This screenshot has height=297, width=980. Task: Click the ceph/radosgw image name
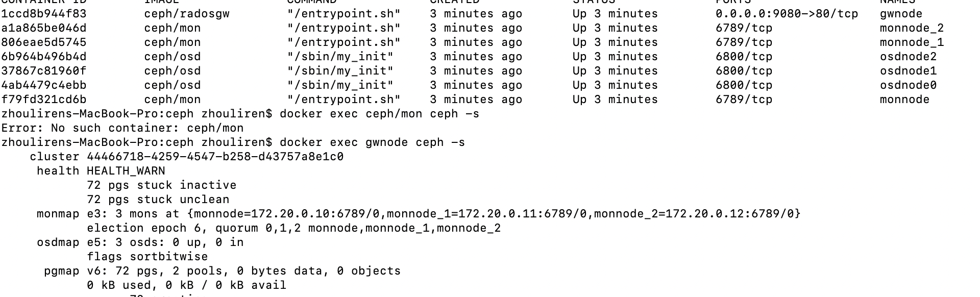187,14
